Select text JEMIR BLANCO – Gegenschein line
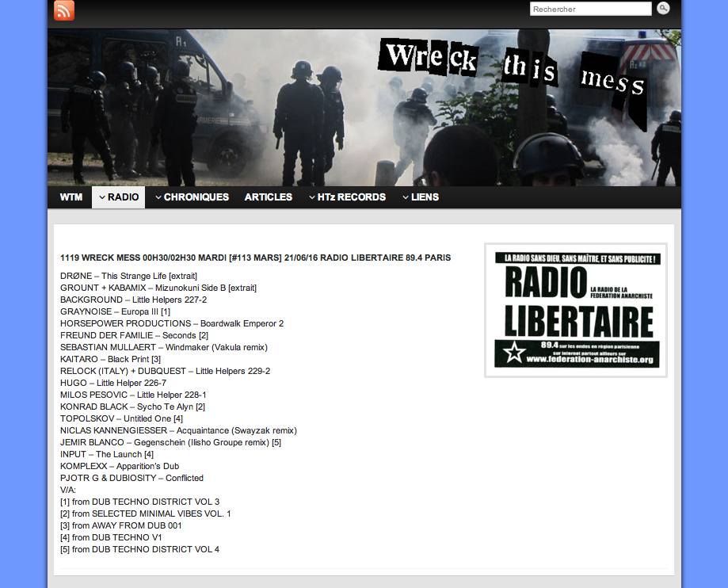This screenshot has width=728, height=588. click(171, 442)
